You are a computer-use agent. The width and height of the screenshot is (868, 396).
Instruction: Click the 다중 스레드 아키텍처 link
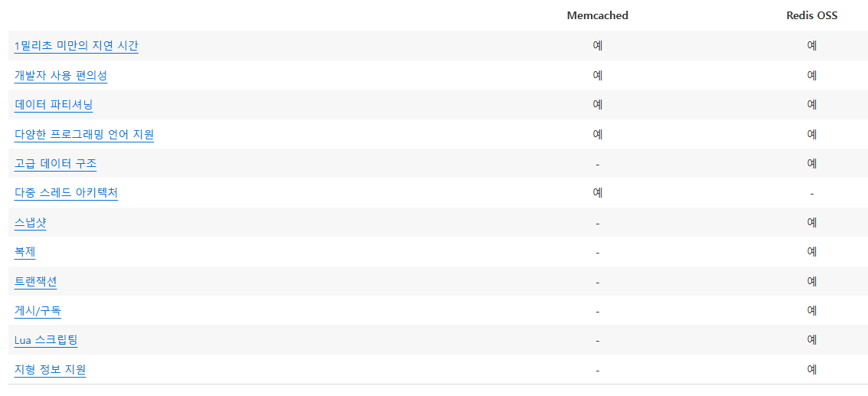(66, 193)
